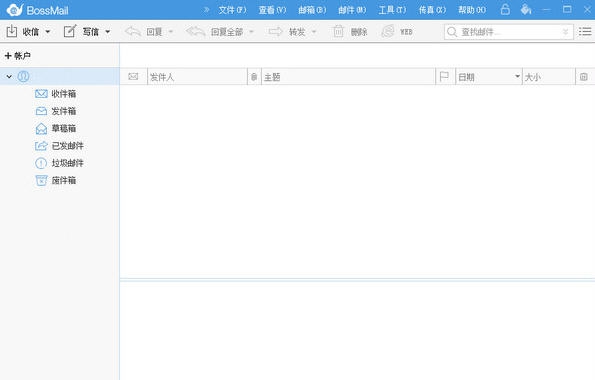The width and height of the screenshot is (595, 380).
Task: Click the reply all (回复全部) icon
Action: tap(195, 32)
